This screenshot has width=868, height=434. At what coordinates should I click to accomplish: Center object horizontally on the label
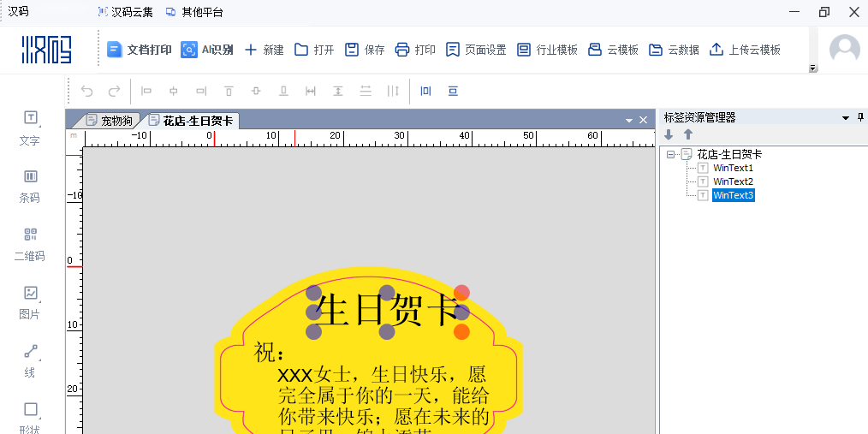pyautogui.click(x=425, y=92)
